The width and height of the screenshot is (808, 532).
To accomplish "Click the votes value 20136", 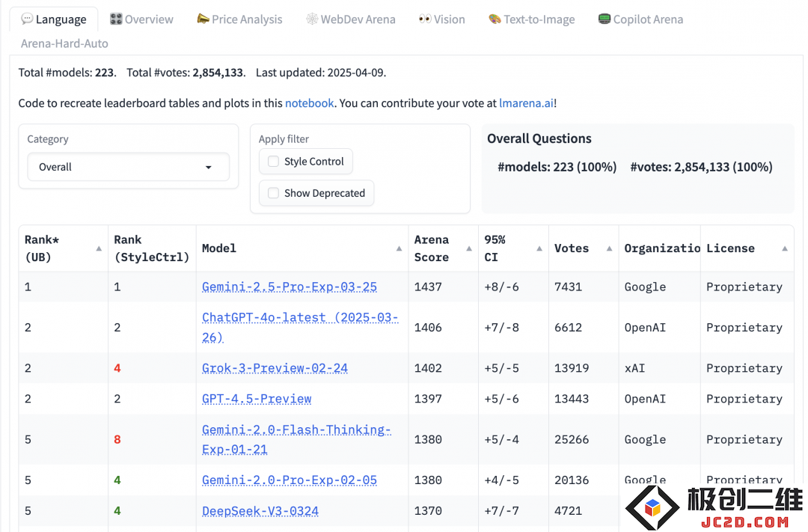I will pyautogui.click(x=572, y=480).
